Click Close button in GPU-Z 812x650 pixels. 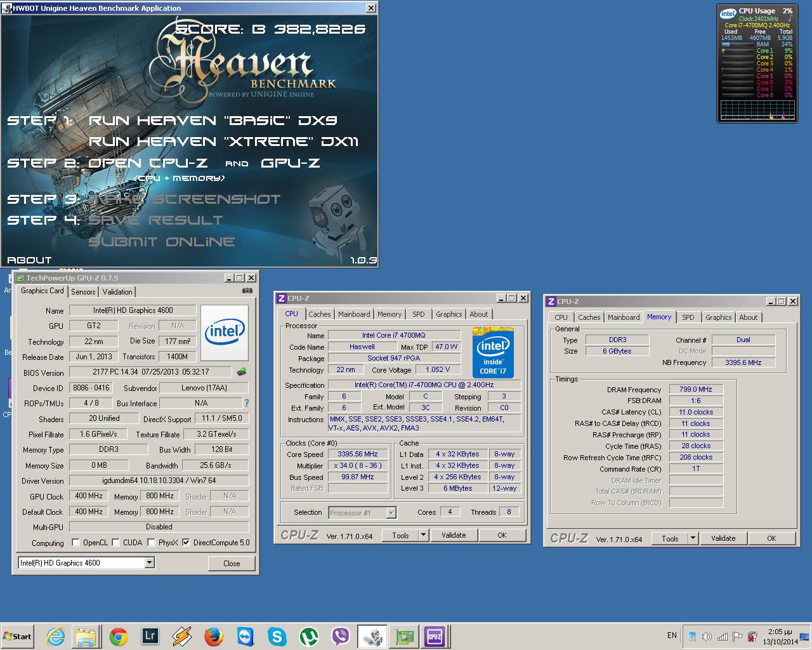pos(232,563)
